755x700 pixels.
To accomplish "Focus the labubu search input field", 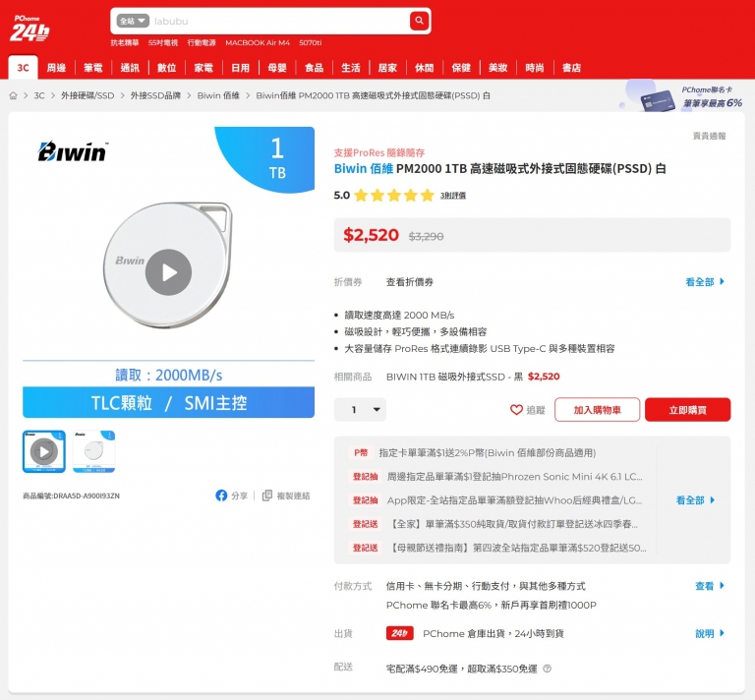I will coord(279,21).
